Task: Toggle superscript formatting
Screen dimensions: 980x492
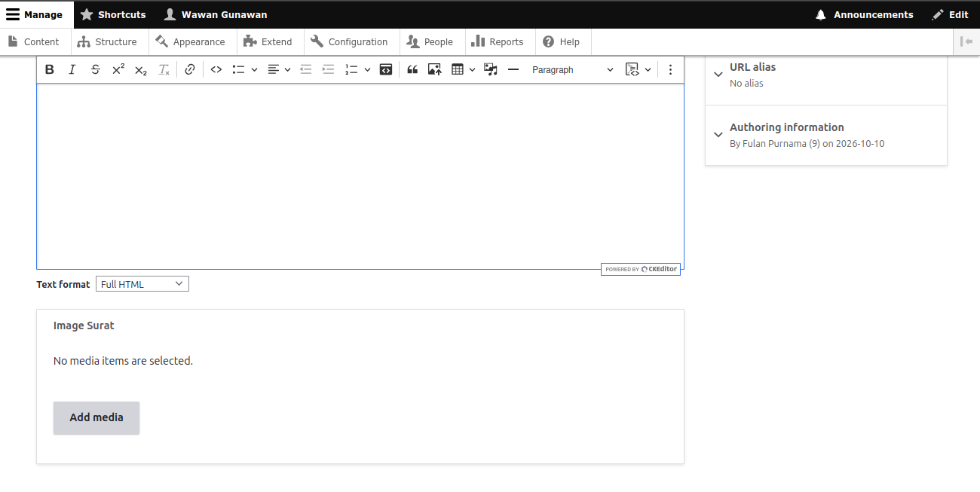Action: coord(118,69)
